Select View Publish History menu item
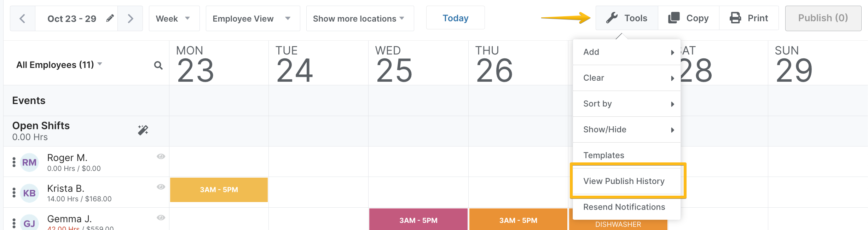 pos(624,181)
